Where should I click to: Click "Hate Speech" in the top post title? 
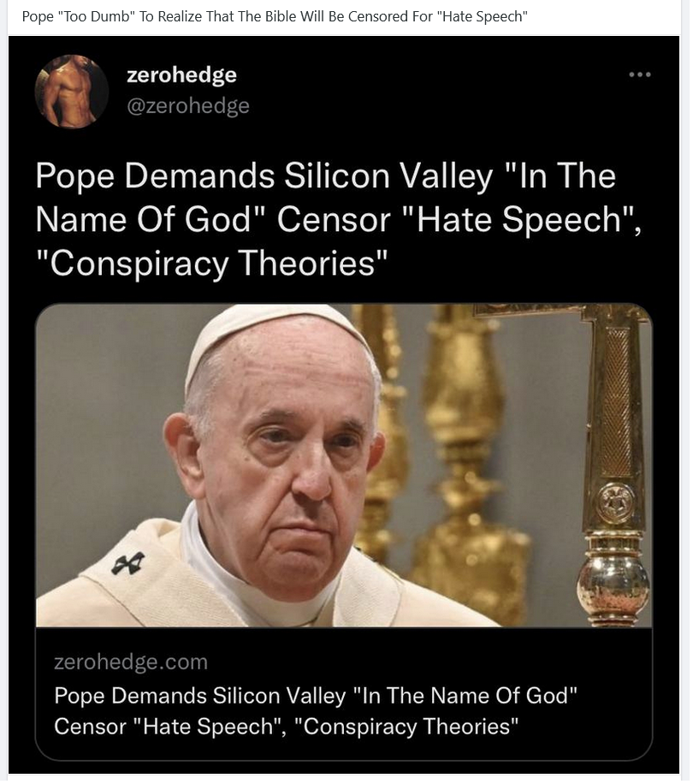click(x=483, y=17)
